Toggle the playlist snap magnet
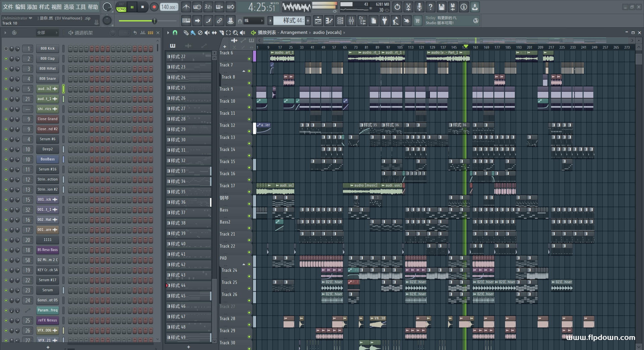Image resolution: width=644 pixels, height=350 pixels. (175, 33)
